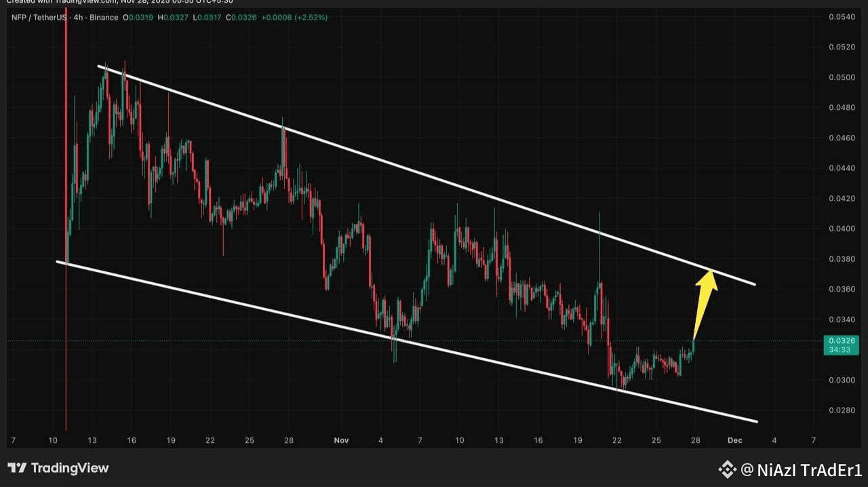This screenshot has height=487, width=868.
Task: Click the 0.0440 price axis label
Action: (x=842, y=168)
